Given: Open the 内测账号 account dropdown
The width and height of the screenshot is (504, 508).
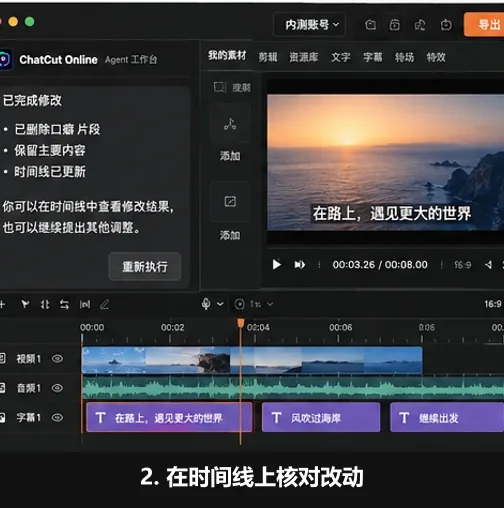Looking at the screenshot, I should click(309, 24).
